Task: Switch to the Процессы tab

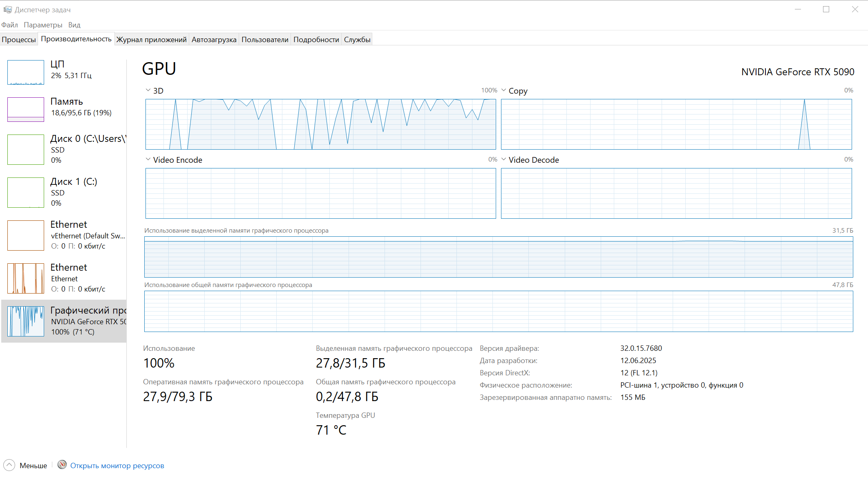Action: click(19, 40)
